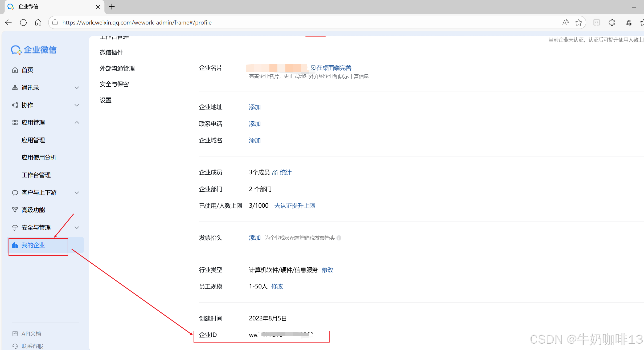
Task: Open the browser extensions puzzle icon
Action: pos(612,22)
